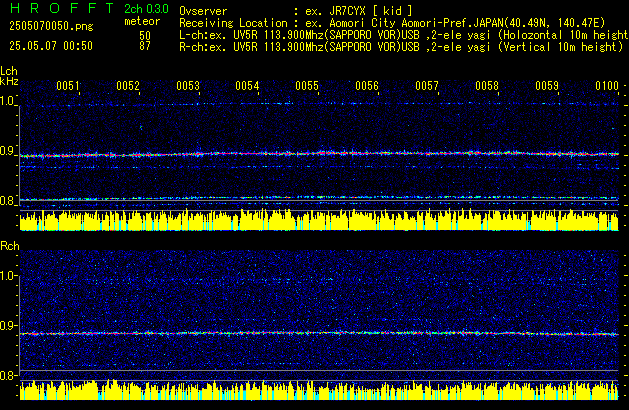Click the 0058 time marker

click(x=487, y=86)
